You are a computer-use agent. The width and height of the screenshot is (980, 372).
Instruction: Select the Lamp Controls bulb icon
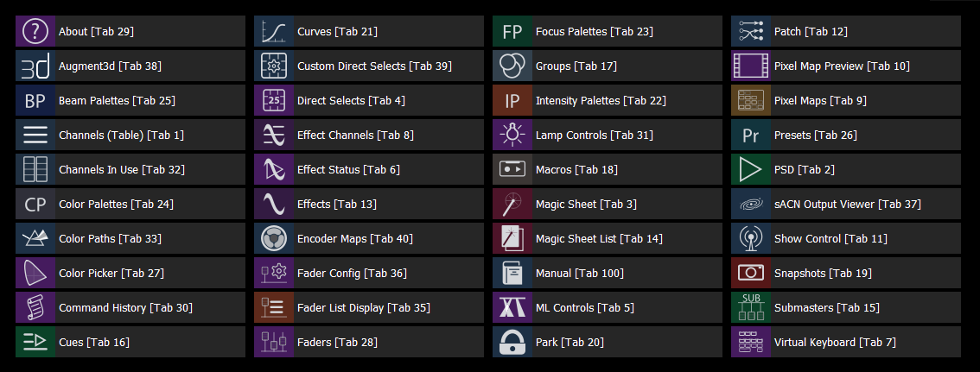pyautogui.click(x=512, y=135)
